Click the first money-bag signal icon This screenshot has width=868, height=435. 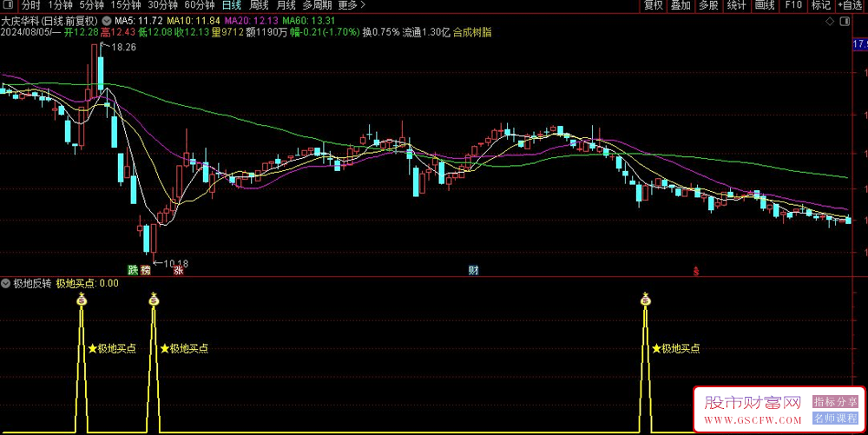click(x=82, y=300)
